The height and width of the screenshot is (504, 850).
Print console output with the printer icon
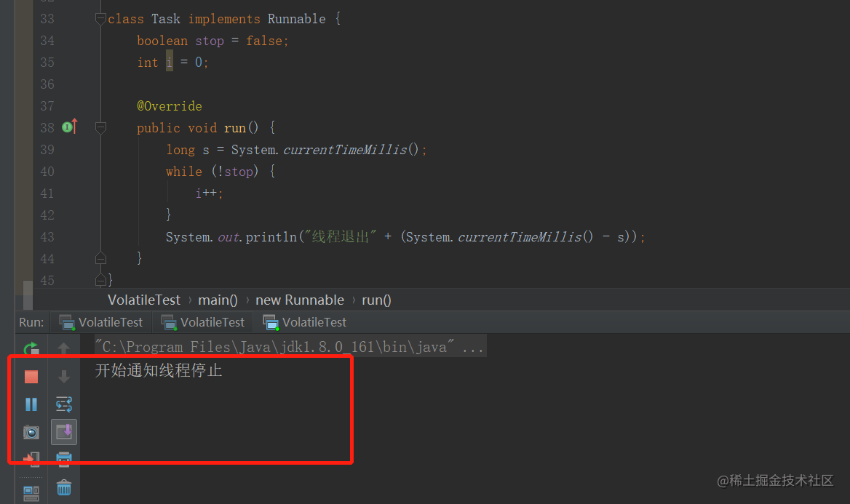point(64,460)
